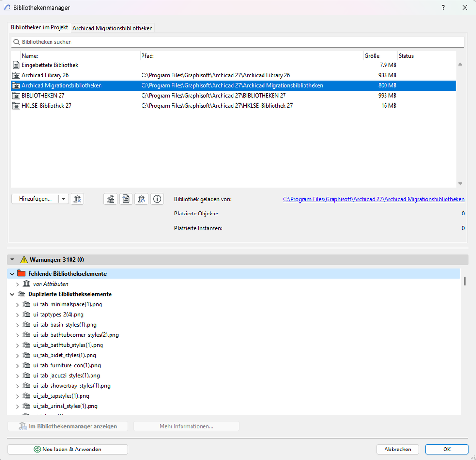
Task: Click the folder icon of HKLSE-Bibliothek 27
Action: coord(16,106)
